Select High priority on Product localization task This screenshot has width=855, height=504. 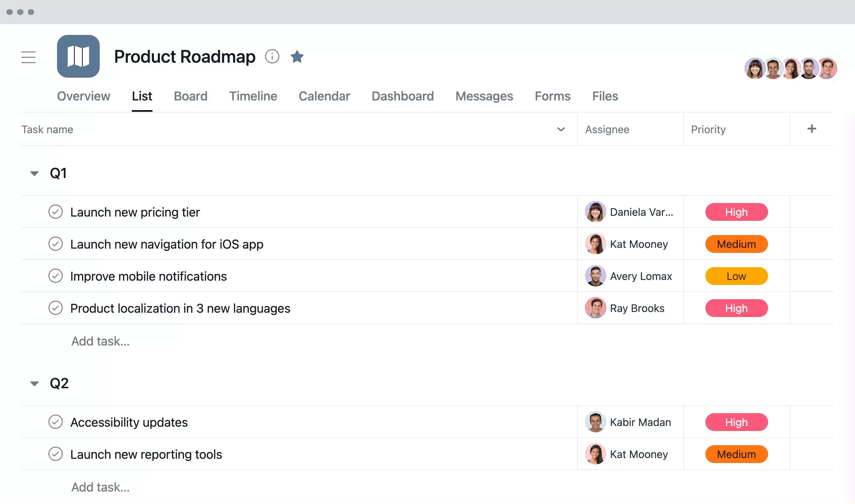[736, 308]
